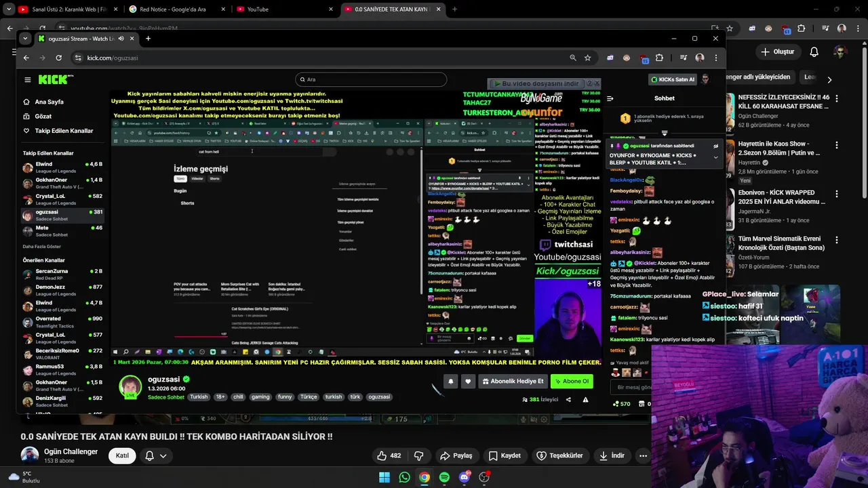
Task: Expand the pinned message chevron in Kick chat
Action: [715, 157]
